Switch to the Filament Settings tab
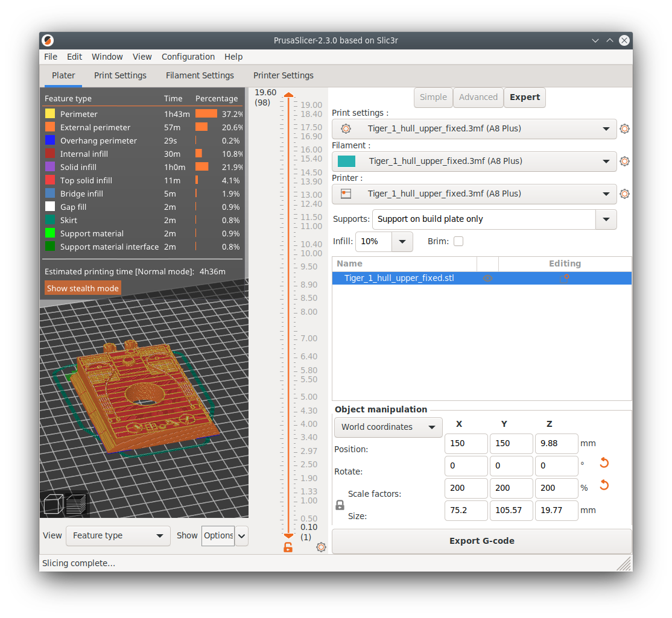This screenshot has width=672, height=618. tap(200, 75)
